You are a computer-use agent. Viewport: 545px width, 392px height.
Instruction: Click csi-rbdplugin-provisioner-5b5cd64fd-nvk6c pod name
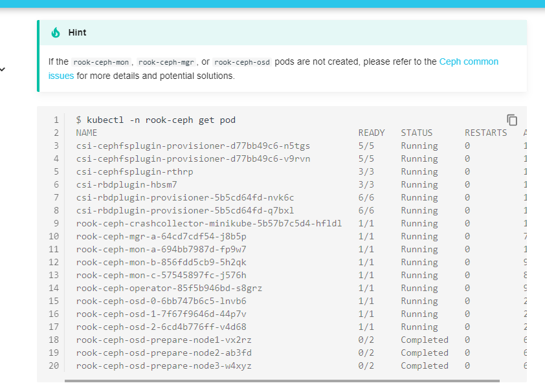point(185,197)
